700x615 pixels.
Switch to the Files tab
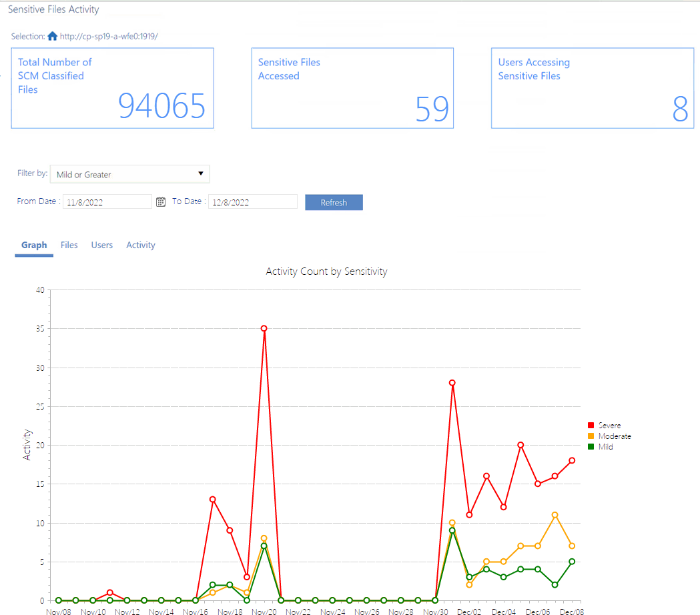click(x=69, y=245)
